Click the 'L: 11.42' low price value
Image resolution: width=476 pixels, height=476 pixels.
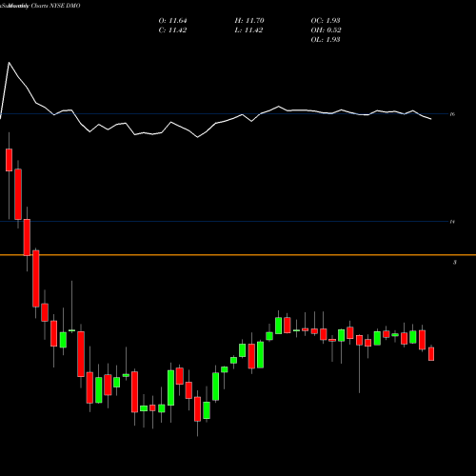click(x=248, y=30)
